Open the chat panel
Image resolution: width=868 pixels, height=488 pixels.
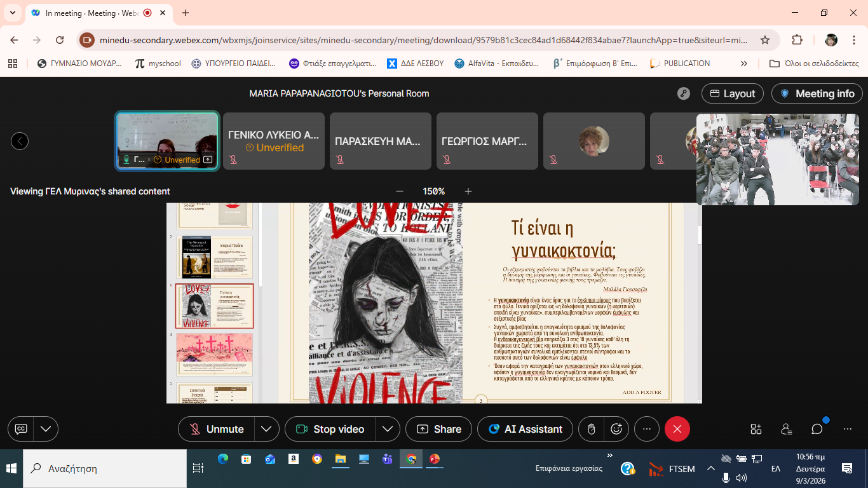[x=817, y=429]
